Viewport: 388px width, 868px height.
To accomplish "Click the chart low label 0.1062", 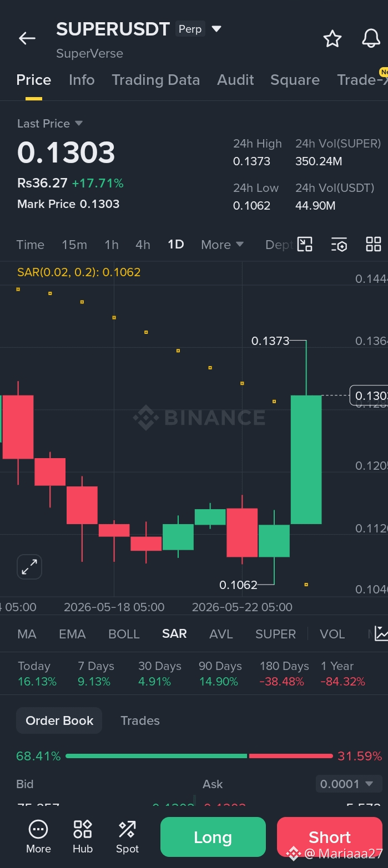I will click(x=238, y=585).
